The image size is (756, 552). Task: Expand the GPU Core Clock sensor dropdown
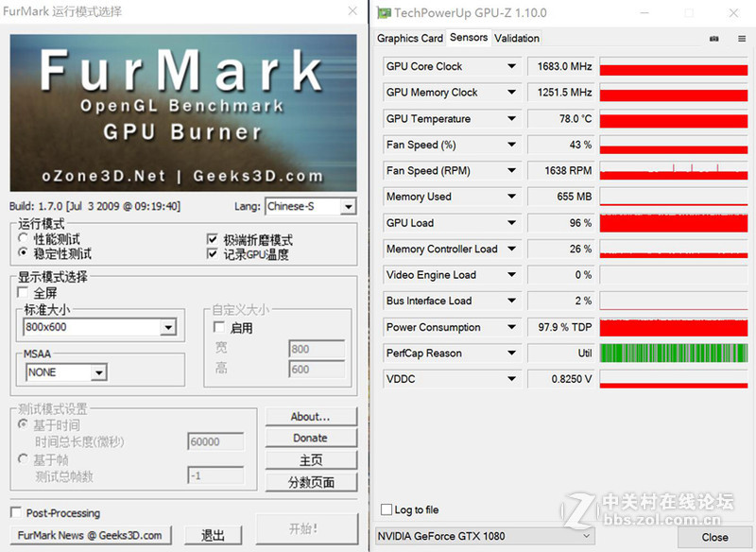click(511, 66)
